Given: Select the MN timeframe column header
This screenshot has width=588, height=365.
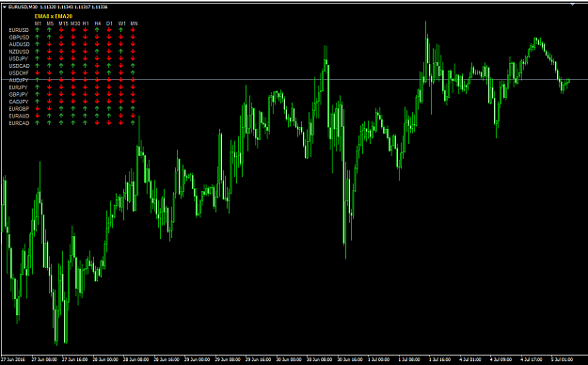Looking at the screenshot, I should tap(134, 24).
